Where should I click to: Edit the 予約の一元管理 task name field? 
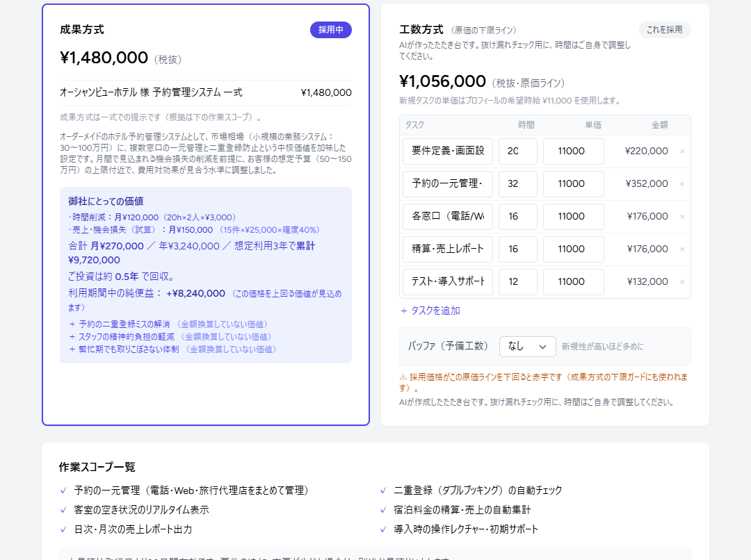(x=448, y=184)
